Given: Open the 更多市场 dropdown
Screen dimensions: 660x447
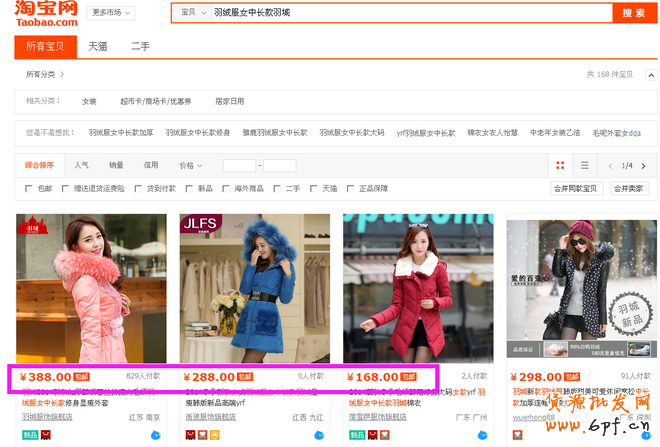Looking at the screenshot, I should (x=111, y=13).
